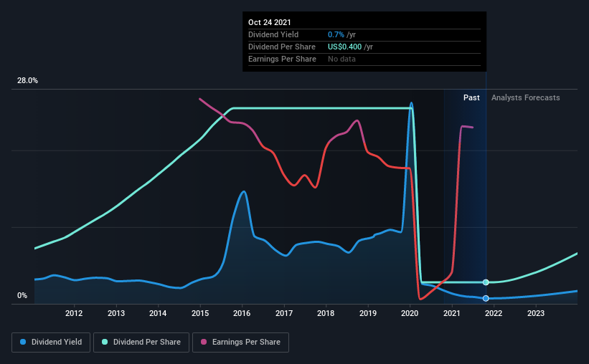Click the 2023 x-axis year label
This screenshot has width=589, height=364.
pos(536,313)
